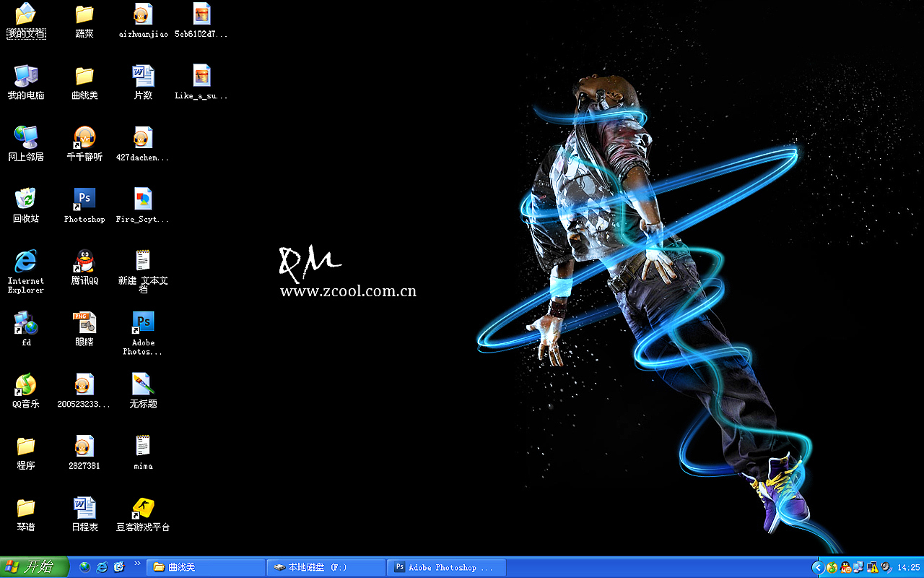924x578 pixels.
Task: Select the Adobe Photos... PSD file icon
Action: pos(143,333)
